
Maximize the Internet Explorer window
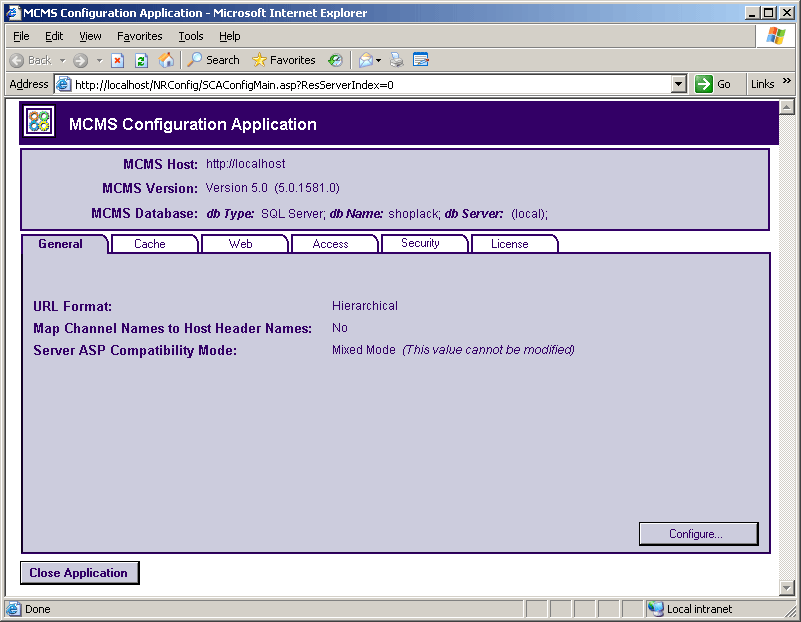[769, 12]
